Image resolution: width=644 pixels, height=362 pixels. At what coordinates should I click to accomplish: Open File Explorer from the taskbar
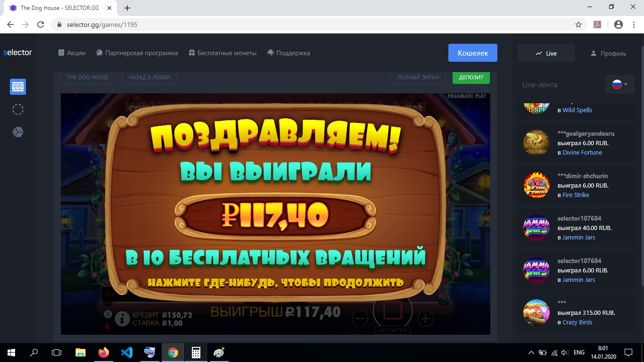pyautogui.click(x=81, y=353)
